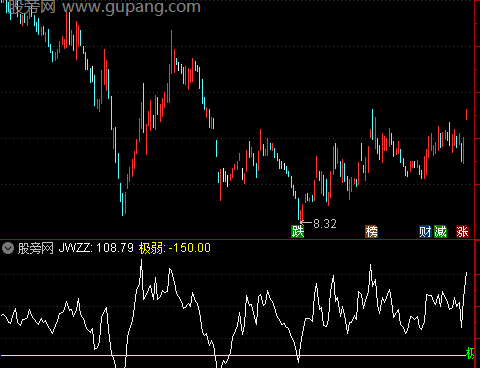Viewport: 480px width, 368px height.
Task: Expand the indicator panel dropdown arrow
Action: click(8, 248)
